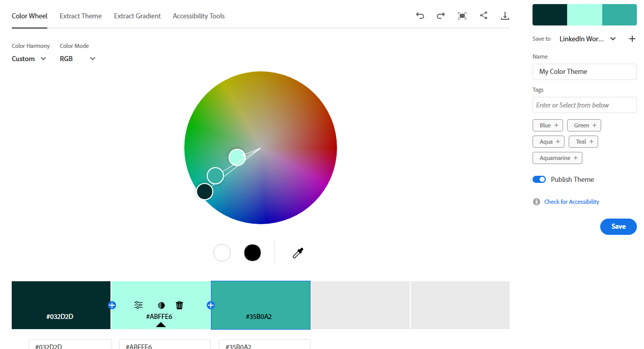Click the theme Name input field
644x349 pixels.
tap(584, 72)
